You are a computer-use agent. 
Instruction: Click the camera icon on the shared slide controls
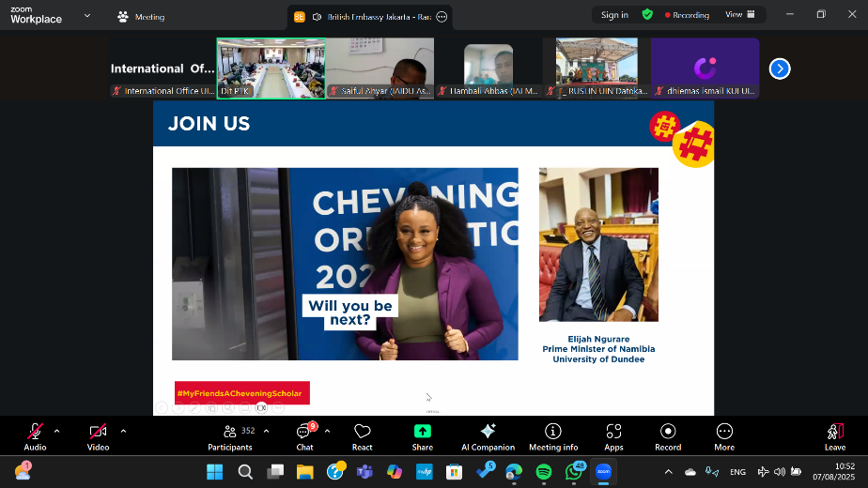pos(261,408)
